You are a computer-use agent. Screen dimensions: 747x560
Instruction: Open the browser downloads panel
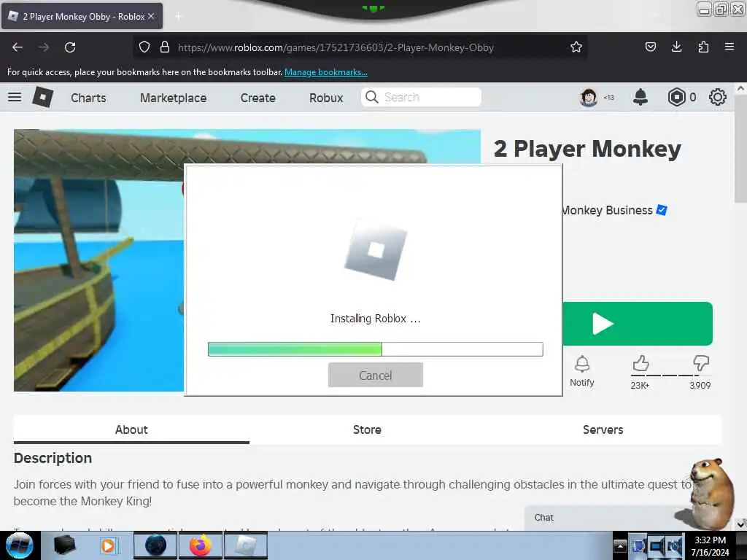click(676, 47)
